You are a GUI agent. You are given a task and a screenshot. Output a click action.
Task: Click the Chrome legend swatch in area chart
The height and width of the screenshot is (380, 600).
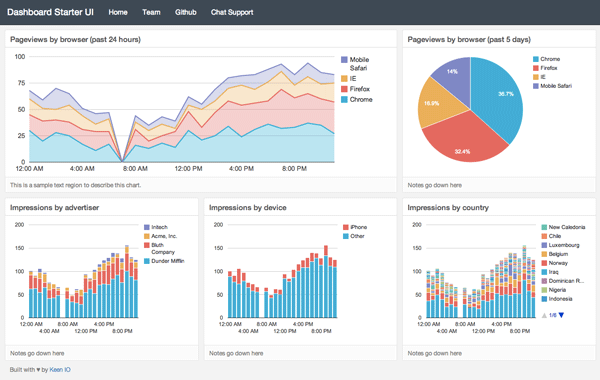[344, 99]
